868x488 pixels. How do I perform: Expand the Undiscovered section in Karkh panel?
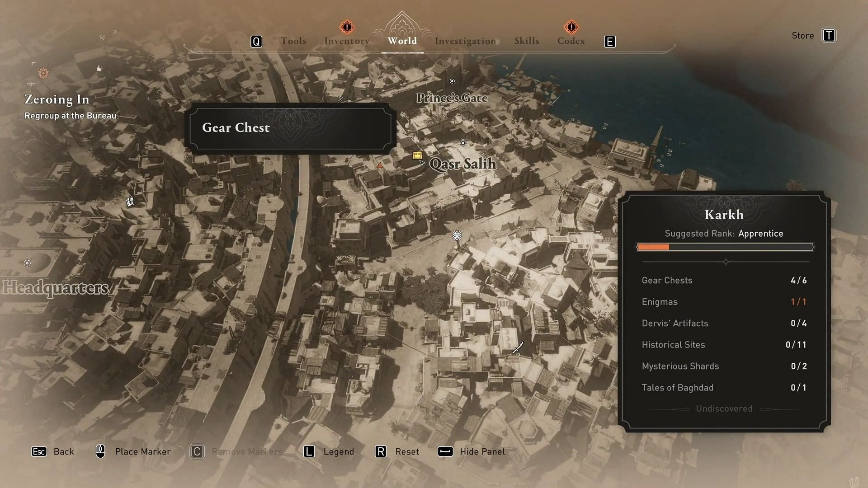pyautogui.click(x=724, y=409)
